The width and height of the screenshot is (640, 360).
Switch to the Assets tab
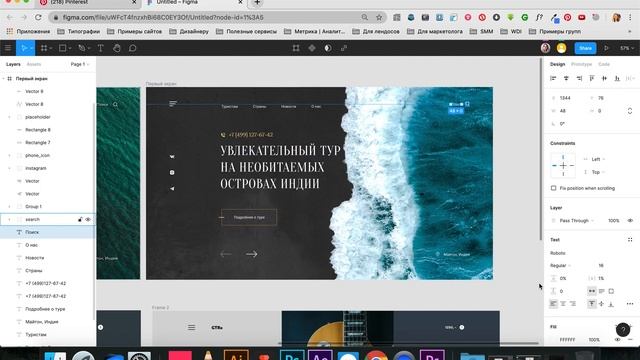coord(33,64)
